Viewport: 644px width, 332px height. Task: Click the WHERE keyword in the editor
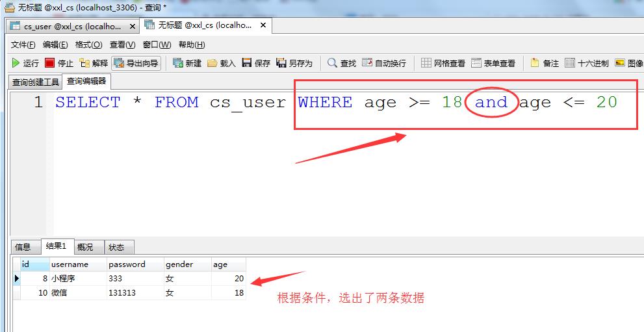(325, 102)
